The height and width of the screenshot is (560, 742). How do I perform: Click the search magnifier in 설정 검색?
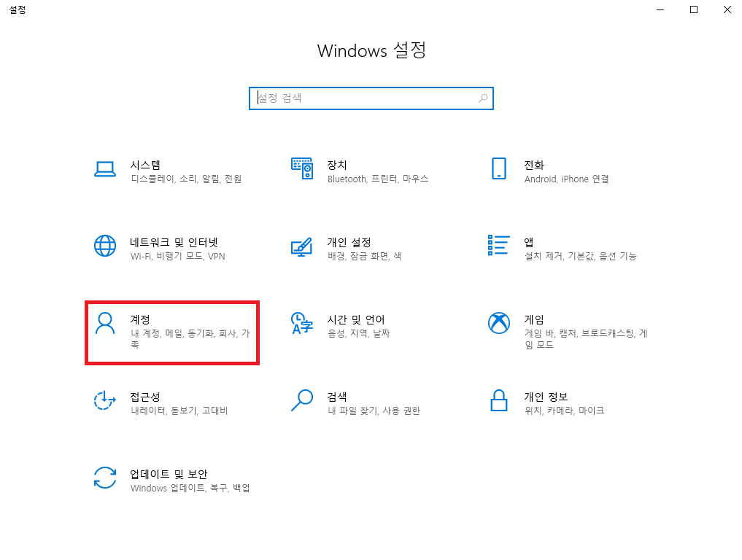point(483,98)
